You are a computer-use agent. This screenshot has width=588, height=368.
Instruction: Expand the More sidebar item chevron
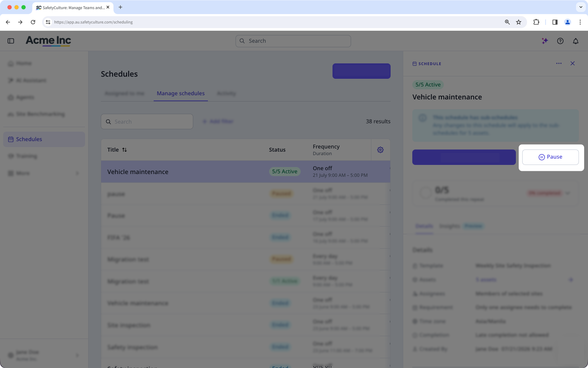coord(77,173)
